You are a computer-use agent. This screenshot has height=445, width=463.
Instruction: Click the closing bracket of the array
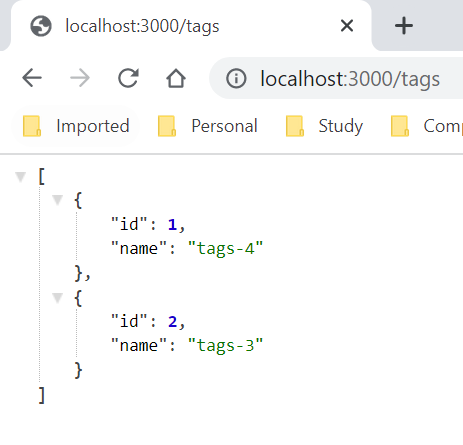pyautogui.click(x=42, y=395)
